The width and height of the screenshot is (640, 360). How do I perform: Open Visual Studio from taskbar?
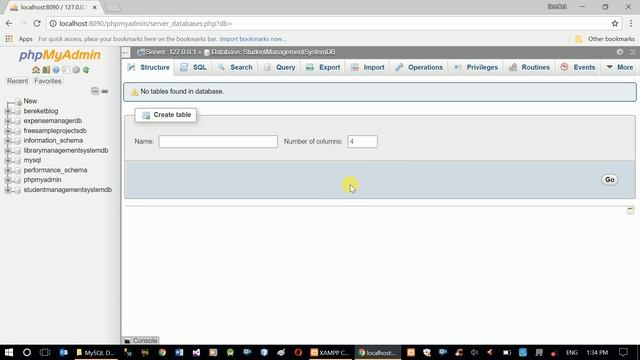pyautogui.click(x=196, y=352)
